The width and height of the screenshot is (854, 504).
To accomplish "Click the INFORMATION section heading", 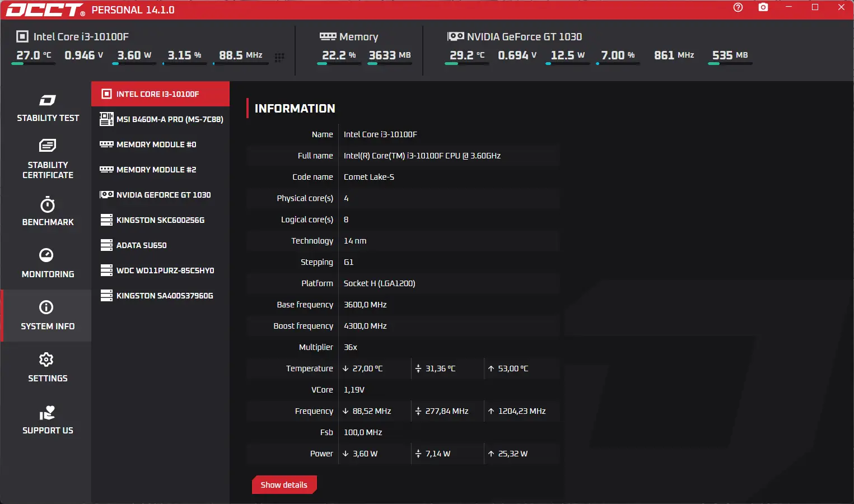I will coord(295,109).
